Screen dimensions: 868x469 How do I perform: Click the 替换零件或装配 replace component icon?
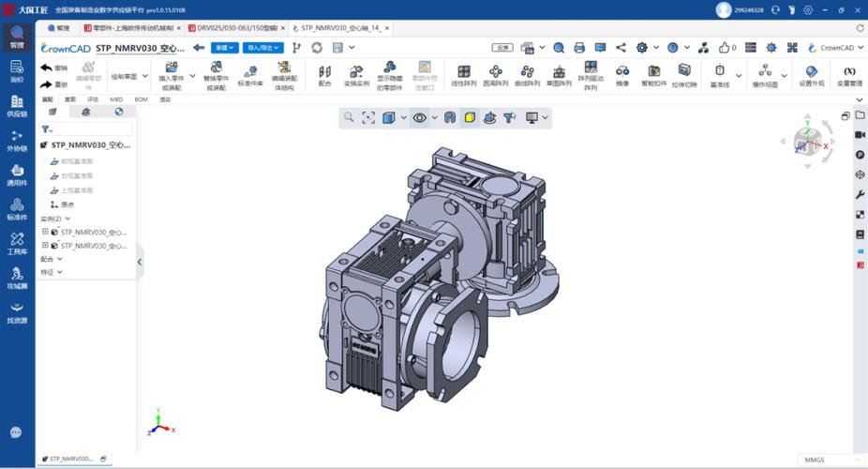pyautogui.click(x=216, y=76)
